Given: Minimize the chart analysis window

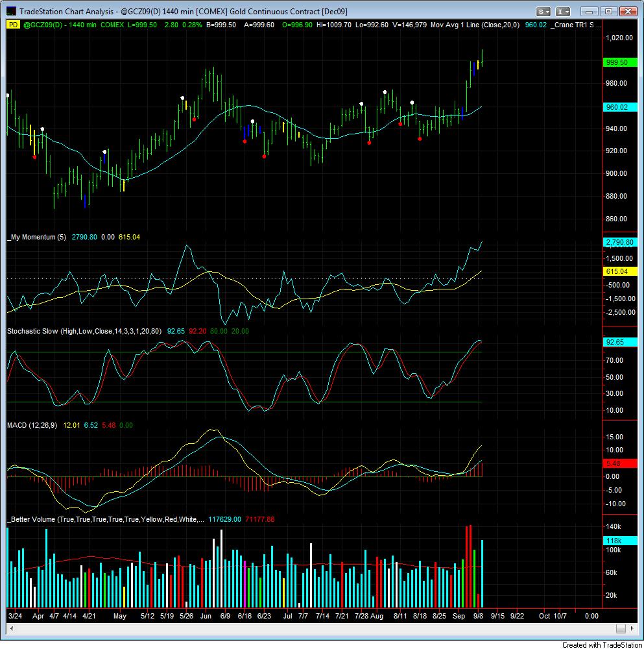Looking at the screenshot, I should (589, 12).
